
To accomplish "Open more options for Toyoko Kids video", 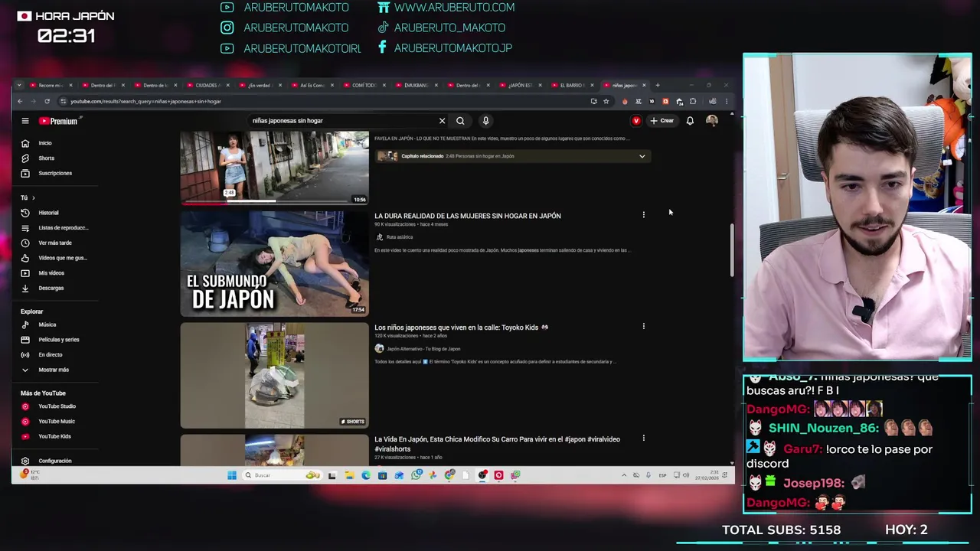I will pos(643,327).
